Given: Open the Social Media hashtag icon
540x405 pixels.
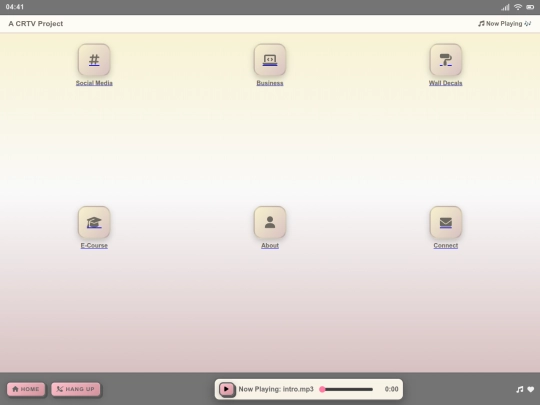Looking at the screenshot, I should (94, 60).
